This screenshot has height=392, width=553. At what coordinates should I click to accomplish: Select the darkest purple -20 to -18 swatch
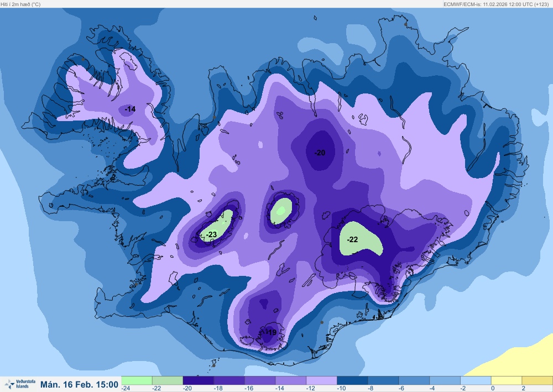tap(198, 380)
